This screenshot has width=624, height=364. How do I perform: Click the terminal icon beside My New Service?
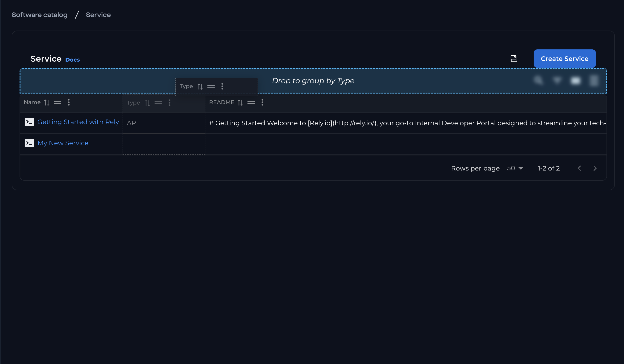29,143
